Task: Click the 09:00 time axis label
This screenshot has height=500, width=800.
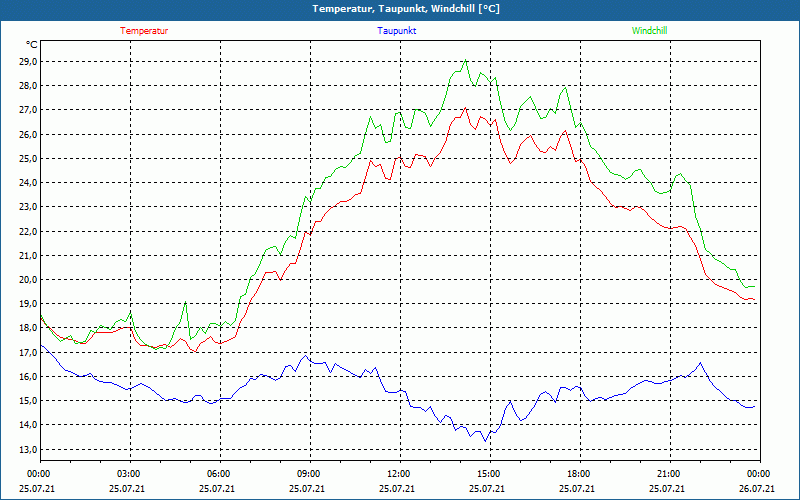Action: (310, 474)
